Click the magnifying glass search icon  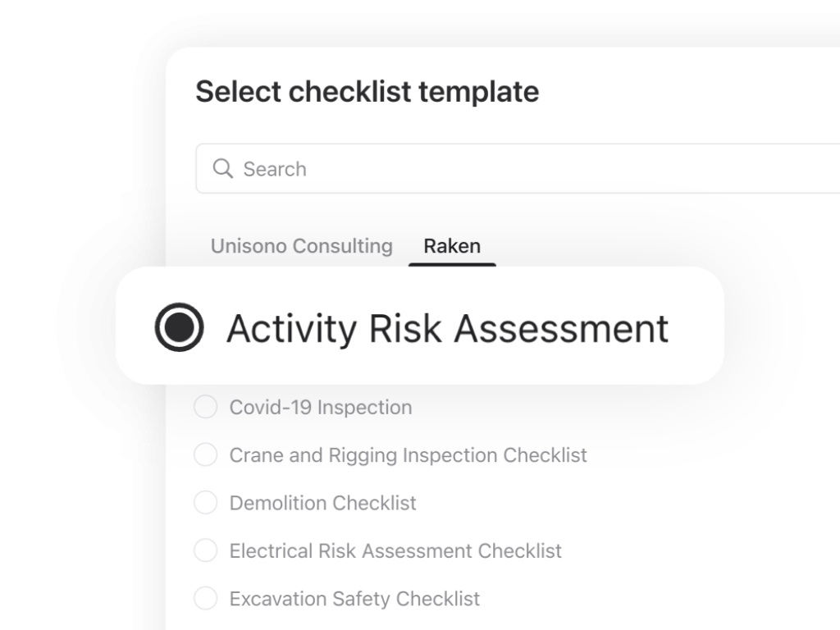click(x=223, y=168)
